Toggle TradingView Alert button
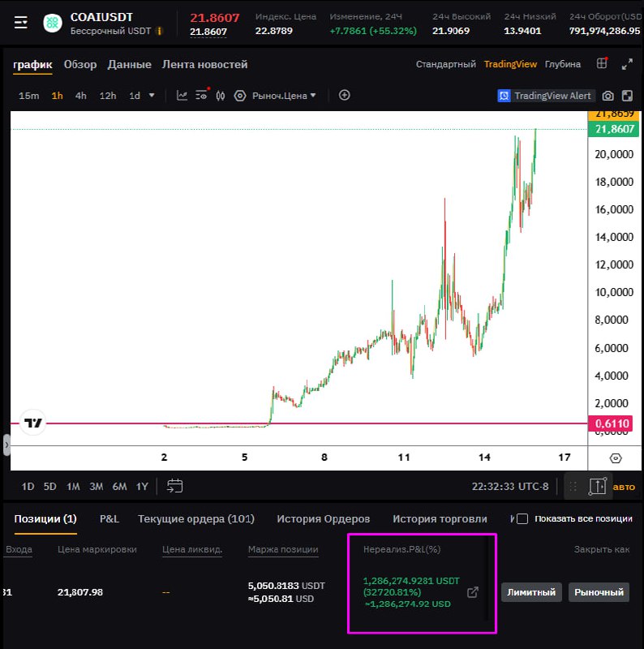The width and height of the screenshot is (644, 649). pyautogui.click(x=546, y=96)
